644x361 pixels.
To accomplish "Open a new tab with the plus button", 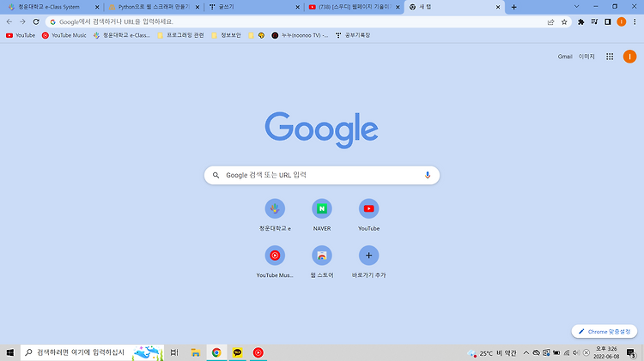I will (x=513, y=7).
